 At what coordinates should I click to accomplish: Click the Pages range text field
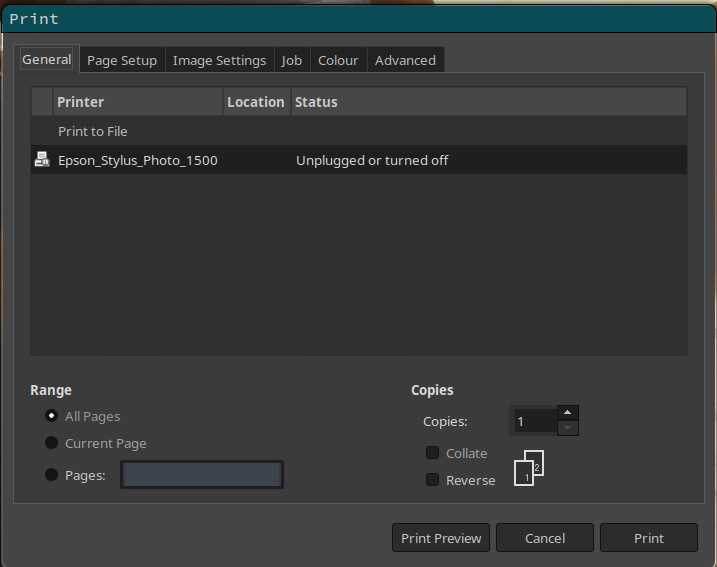[x=202, y=475]
